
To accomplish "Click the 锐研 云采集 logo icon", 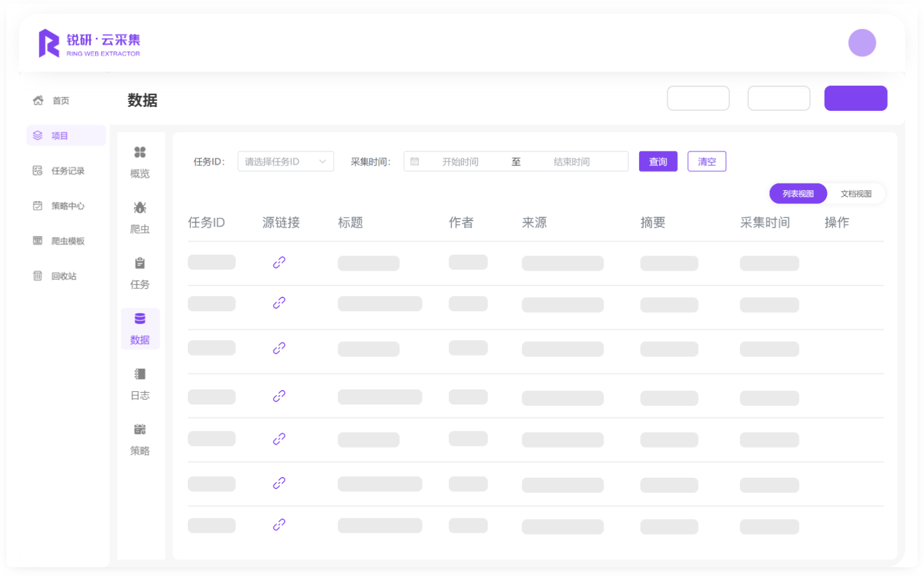I will pos(49,43).
